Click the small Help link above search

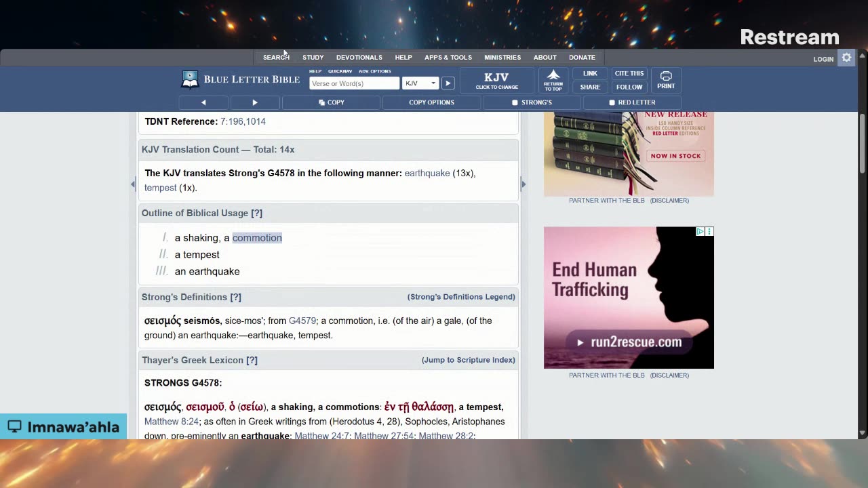pos(315,71)
